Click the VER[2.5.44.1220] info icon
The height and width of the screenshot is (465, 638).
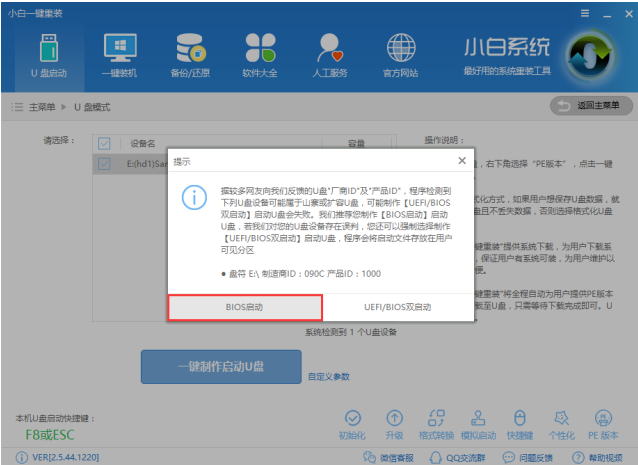(22, 458)
